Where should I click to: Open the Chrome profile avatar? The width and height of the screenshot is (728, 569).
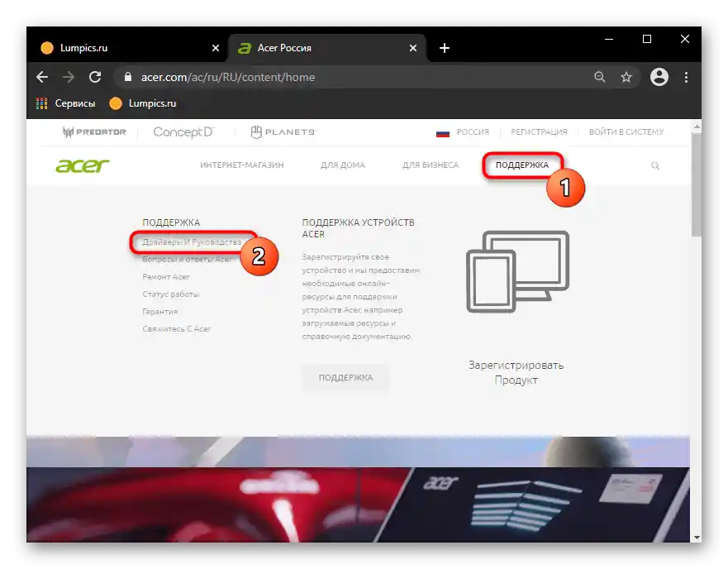(x=659, y=77)
